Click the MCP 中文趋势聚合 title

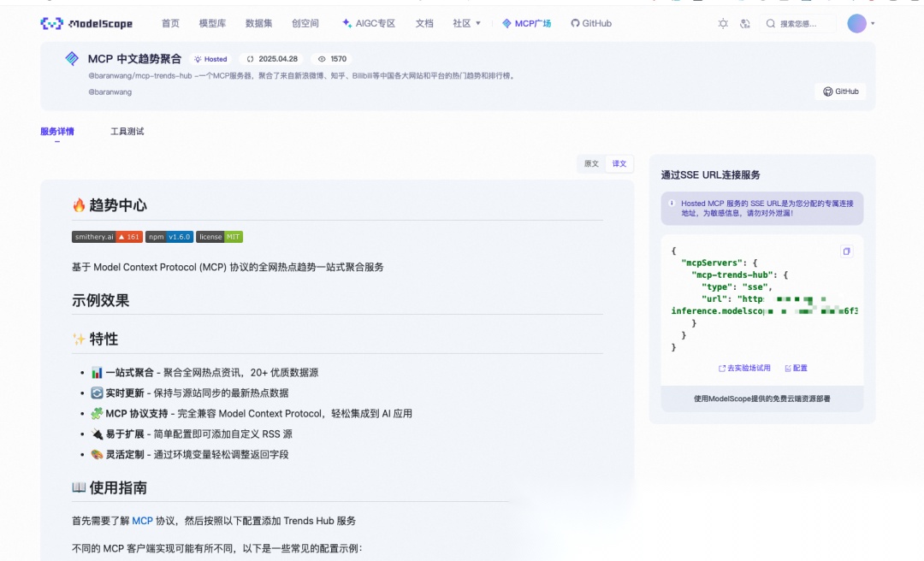point(134,59)
